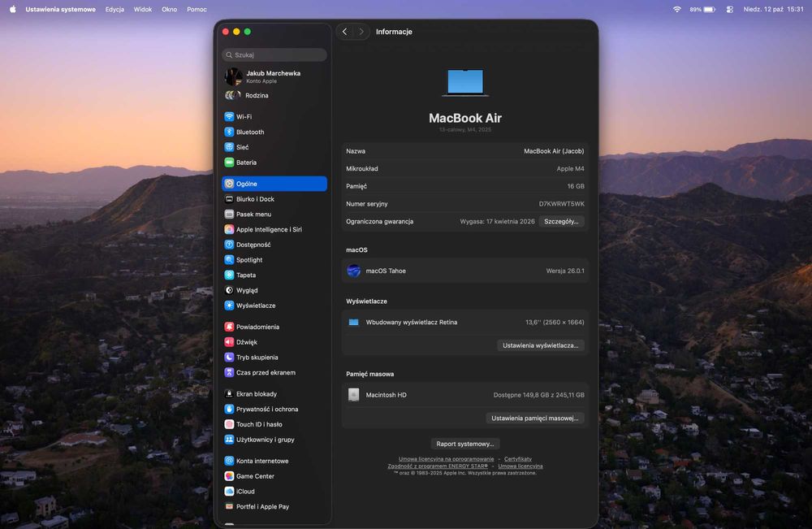Open Dźwięk settings
The height and width of the screenshot is (529, 812).
274,342
